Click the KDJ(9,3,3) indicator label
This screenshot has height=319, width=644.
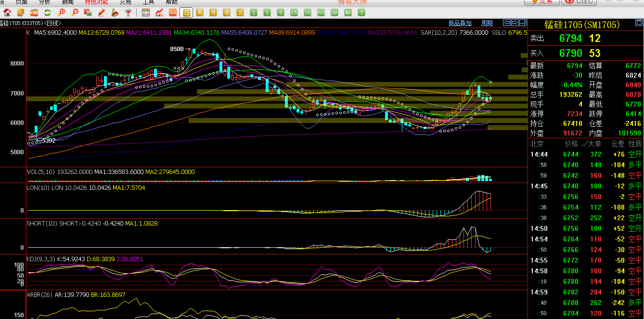coord(41,259)
